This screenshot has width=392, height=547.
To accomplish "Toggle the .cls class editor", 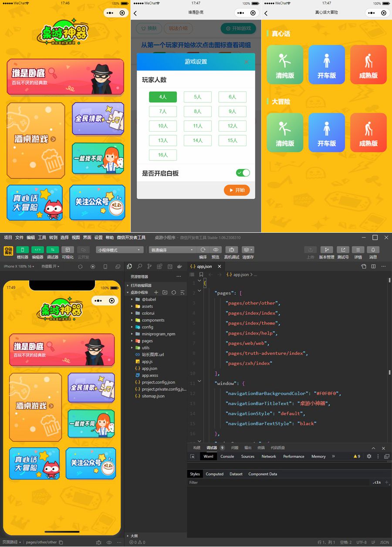I will (x=376, y=482).
